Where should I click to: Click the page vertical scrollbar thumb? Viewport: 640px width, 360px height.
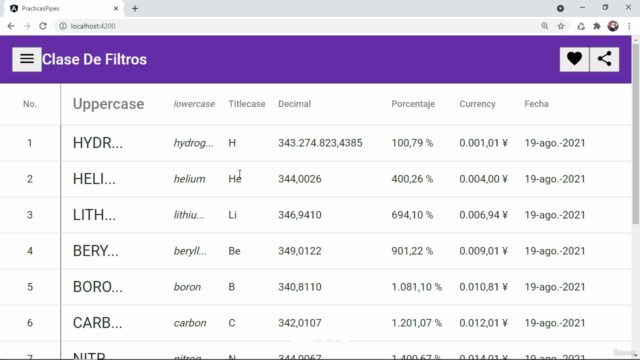coord(636,133)
